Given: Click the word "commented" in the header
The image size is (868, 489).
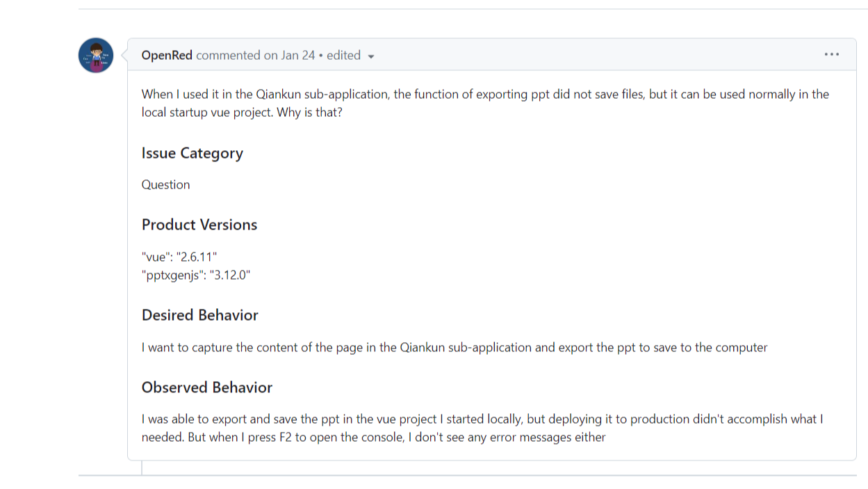Looking at the screenshot, I should pyautogui.click(x=229, y=56).
